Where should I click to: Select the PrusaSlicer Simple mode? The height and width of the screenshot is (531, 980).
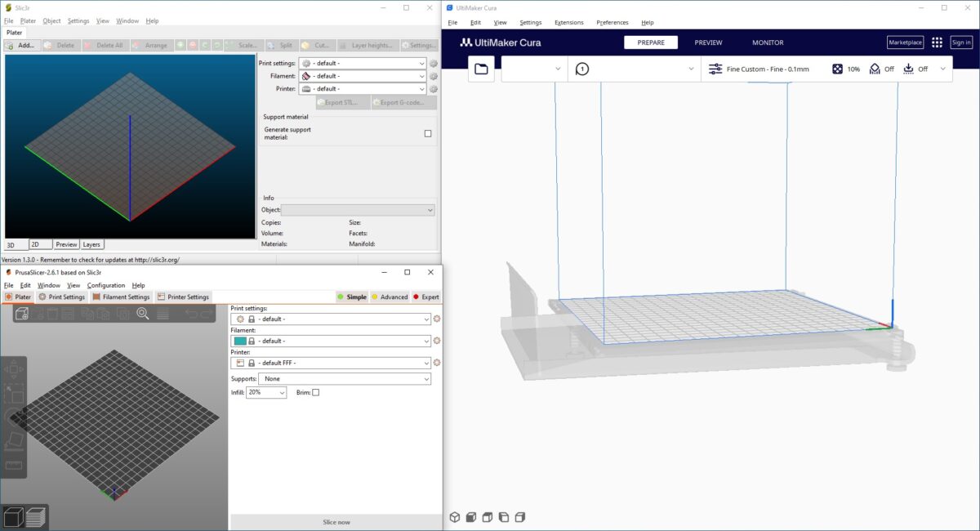(352, 297)
